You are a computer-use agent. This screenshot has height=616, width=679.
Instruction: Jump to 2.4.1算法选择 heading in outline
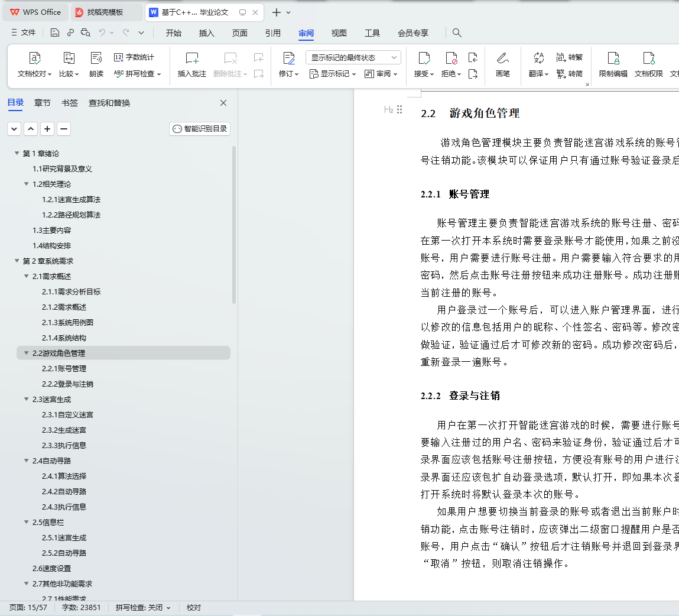64,476
